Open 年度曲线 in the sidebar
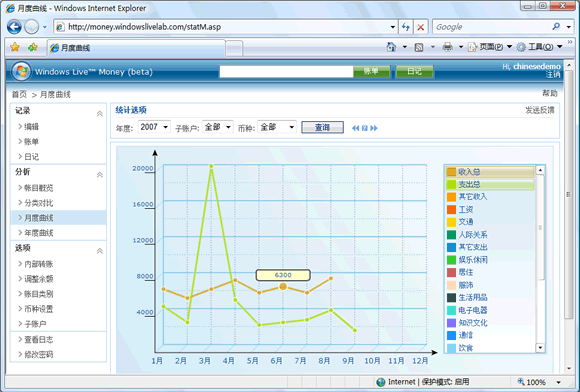Screen dimensions: 580x392 pos(38,233)
